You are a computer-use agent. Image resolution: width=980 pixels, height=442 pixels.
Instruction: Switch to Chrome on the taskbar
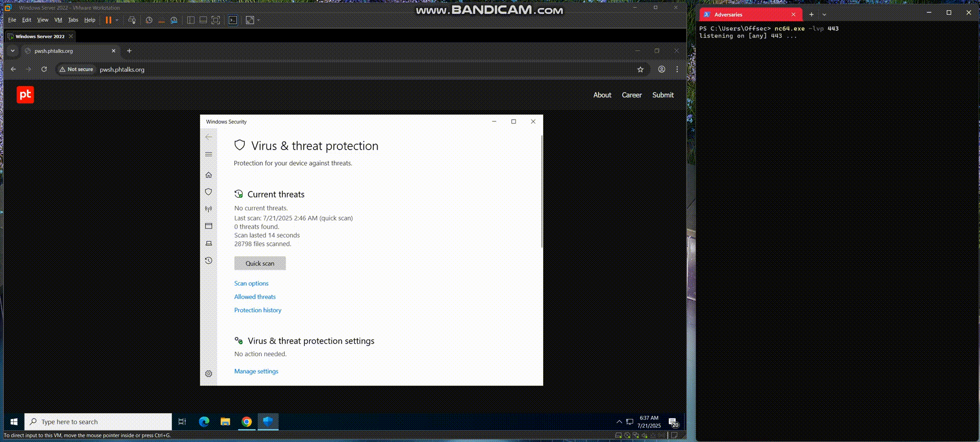(x=247, y=422)
